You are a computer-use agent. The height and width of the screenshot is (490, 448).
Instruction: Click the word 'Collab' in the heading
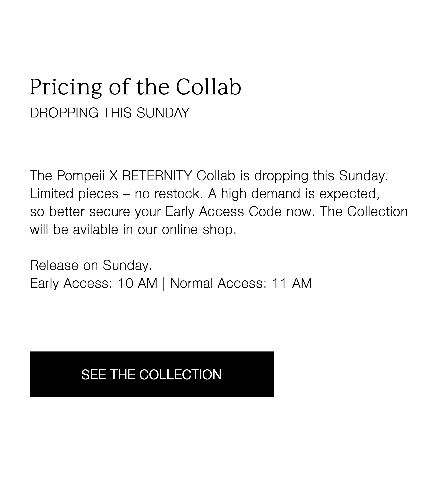tap(209, 87)
